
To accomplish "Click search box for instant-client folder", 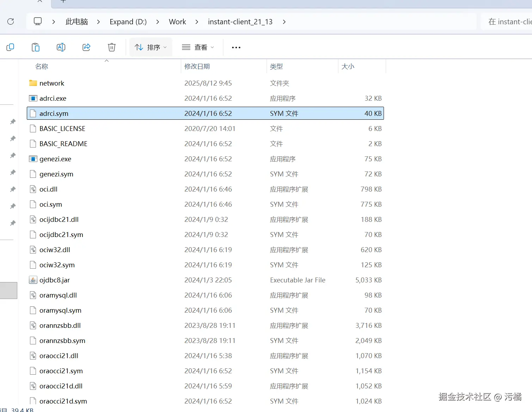I will (507, 22).
